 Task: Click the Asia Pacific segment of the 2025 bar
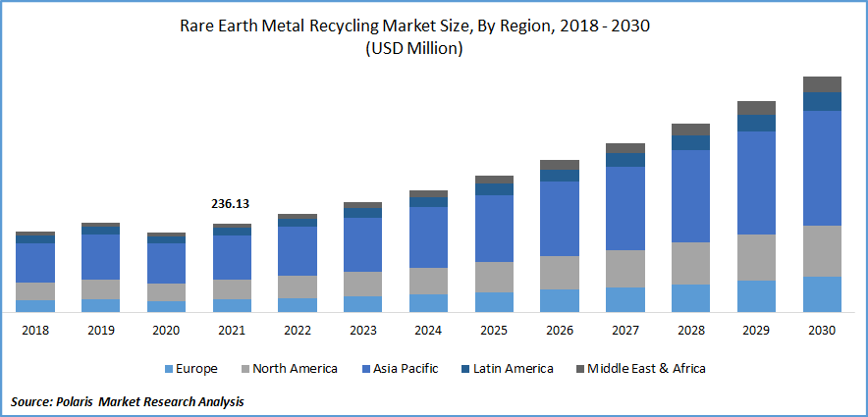(x=494, y=229)
